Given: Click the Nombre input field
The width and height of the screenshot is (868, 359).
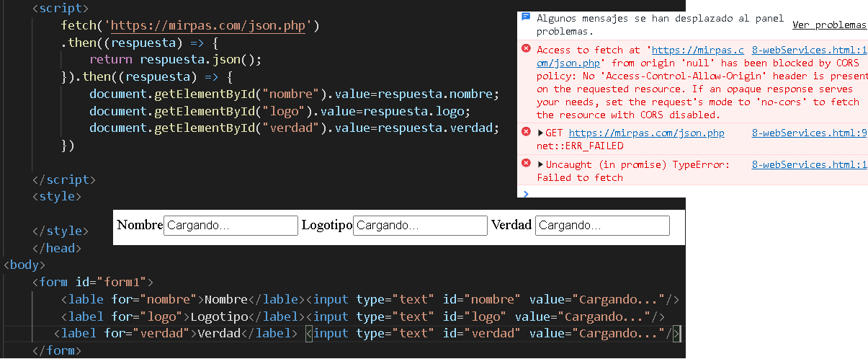Looking at the screenshot, I should (x=231, y=226).
